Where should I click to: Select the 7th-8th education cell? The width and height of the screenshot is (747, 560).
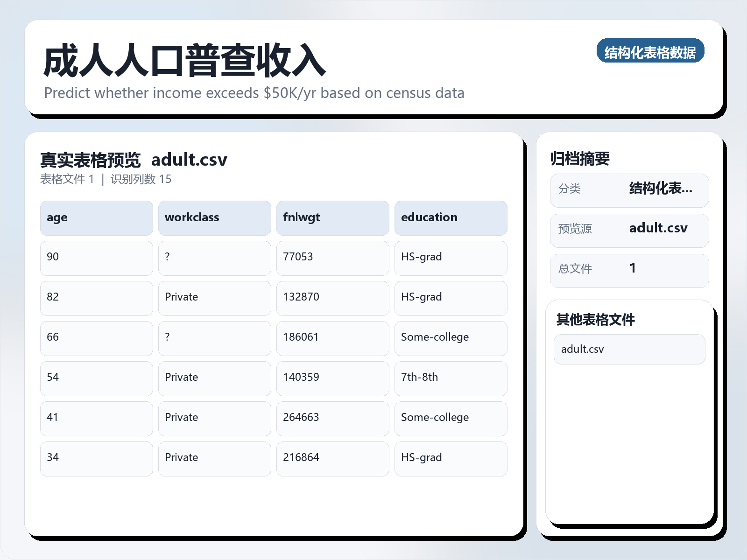click(451, 378)
